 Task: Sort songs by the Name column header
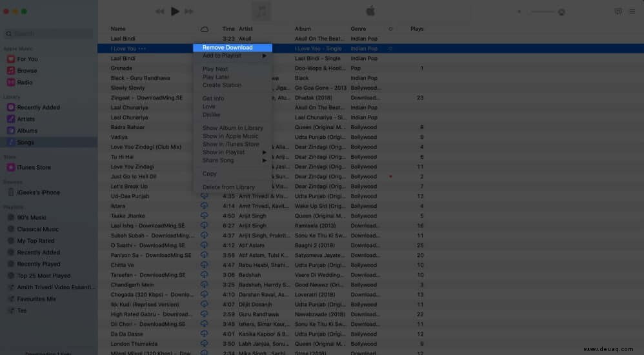point(118,29)
